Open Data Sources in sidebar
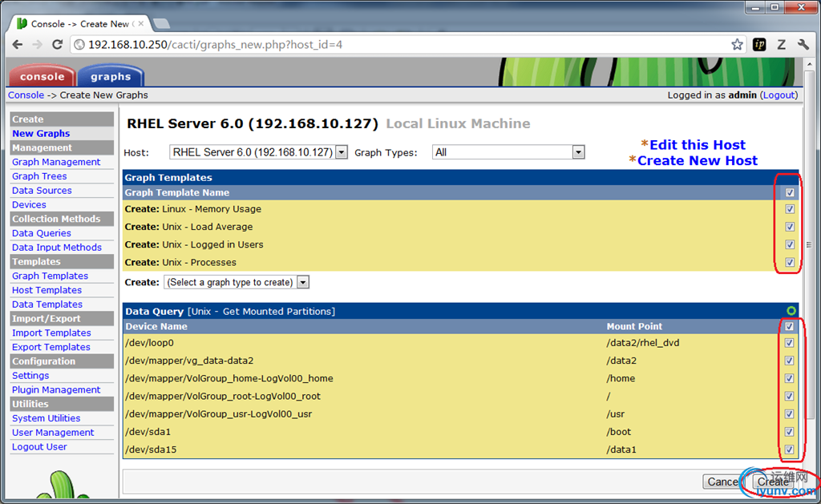 coord(42,191)
